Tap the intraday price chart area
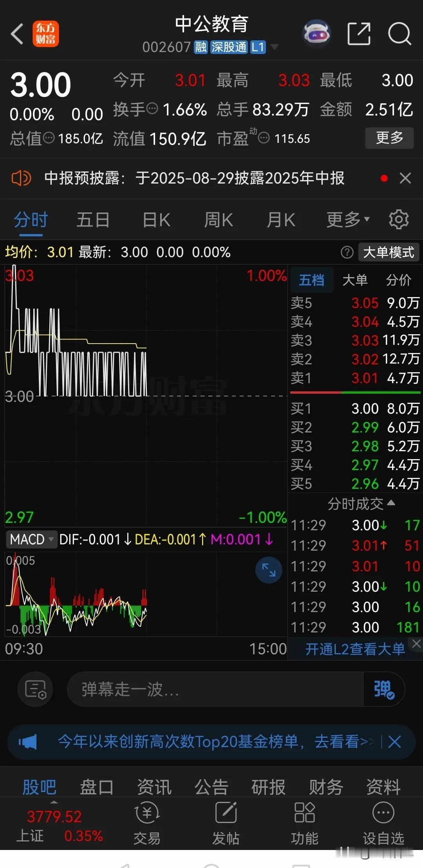 pos(146,396)
